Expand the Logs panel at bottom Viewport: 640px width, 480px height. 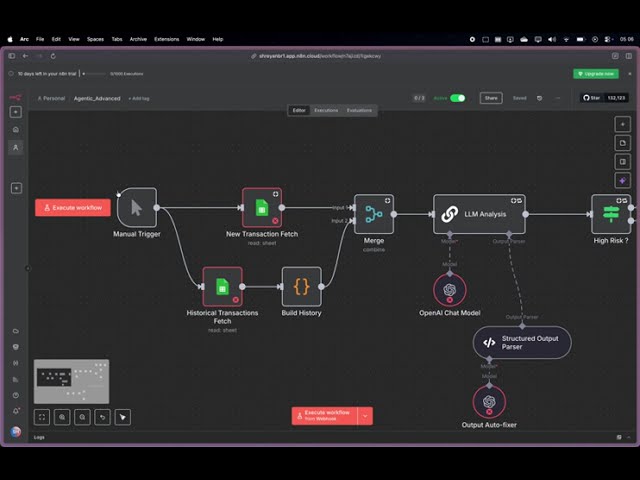39,437
